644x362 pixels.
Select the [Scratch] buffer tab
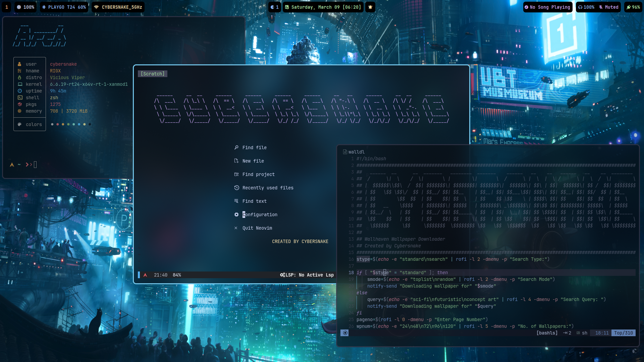tap(153, 74)
